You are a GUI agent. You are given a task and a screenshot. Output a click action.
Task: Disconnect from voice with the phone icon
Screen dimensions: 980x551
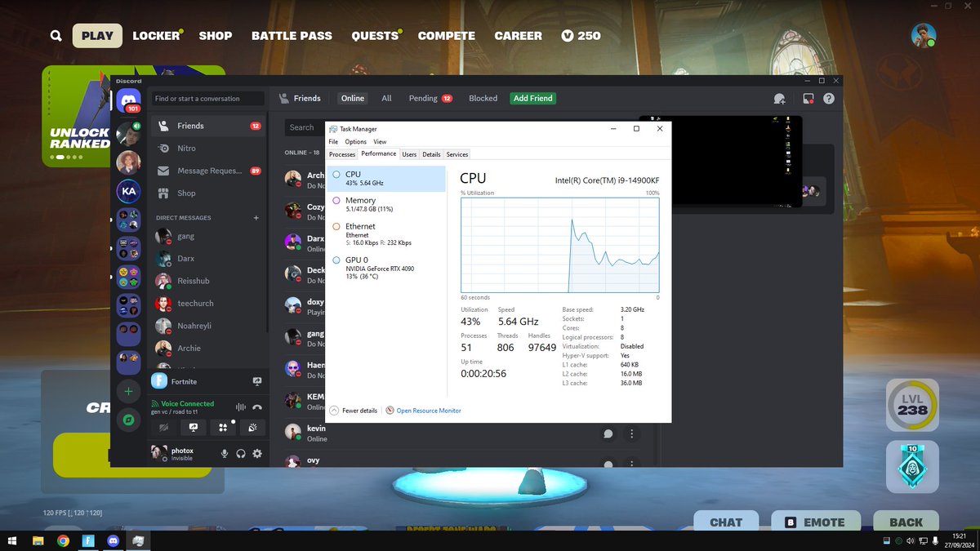pyautogui.click(x=257, y=407)
